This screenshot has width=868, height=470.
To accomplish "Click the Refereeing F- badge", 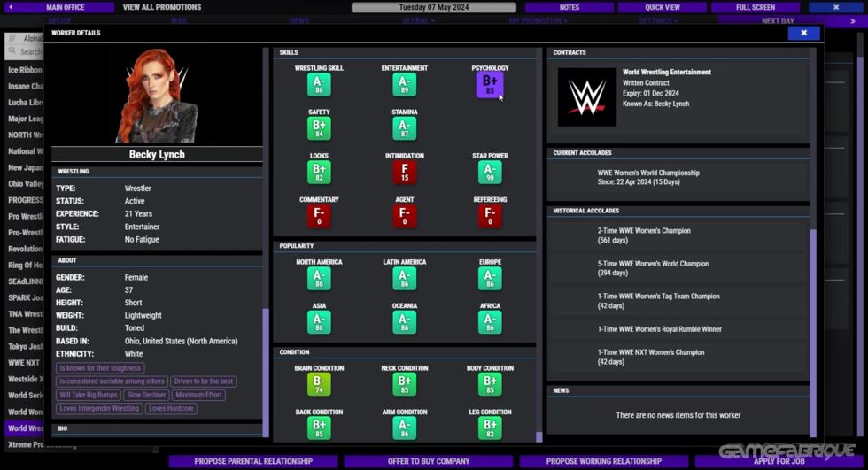I will pyautogui.click(x=490, y=216).
